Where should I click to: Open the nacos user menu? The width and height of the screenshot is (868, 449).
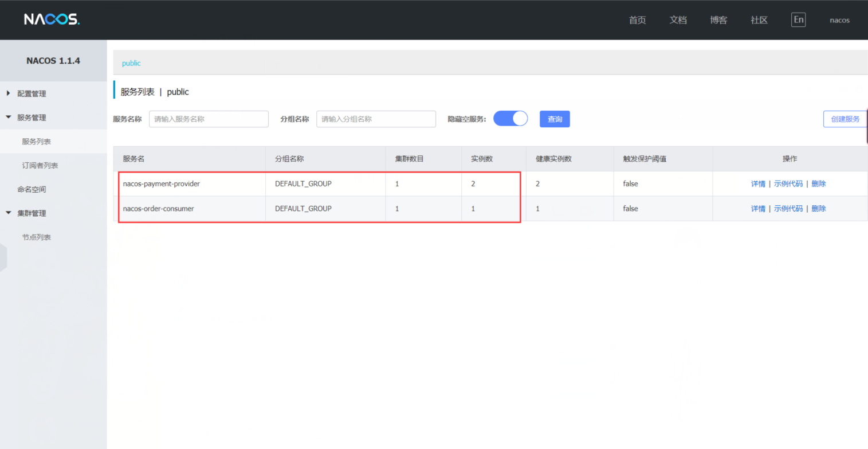point(839,20)
